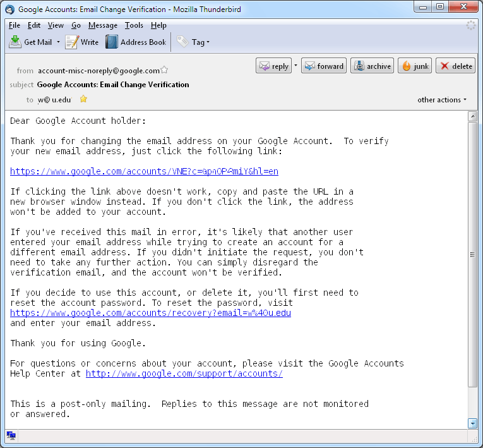Toggle yellow star next to recipient address
The width and height of the screenshot is (483, 448).
pyautogui.click(x=83, y=99)
